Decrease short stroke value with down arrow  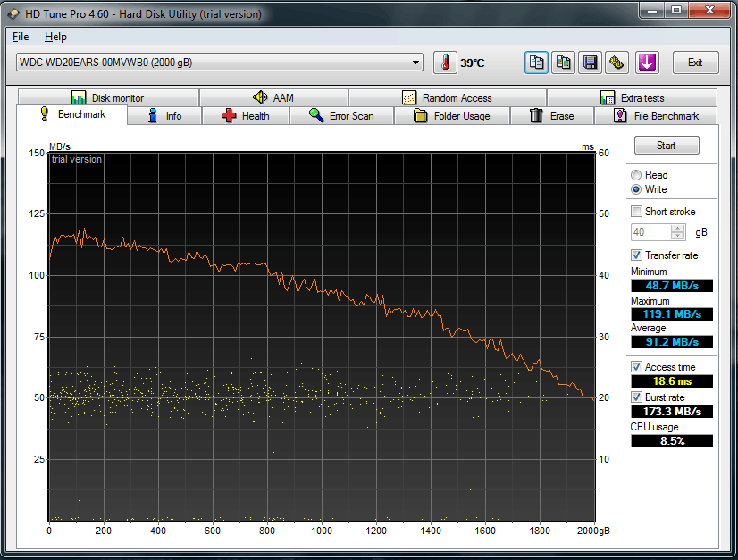pyautogui.click(x=678, y=236)
